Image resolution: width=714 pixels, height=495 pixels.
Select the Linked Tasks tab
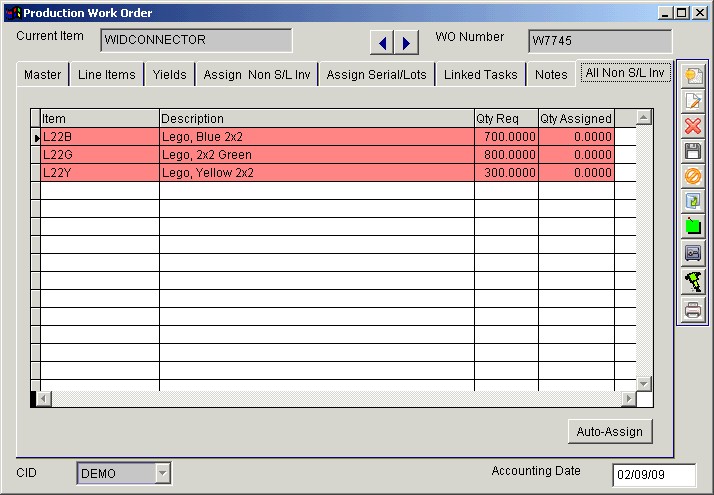(480, 75)
